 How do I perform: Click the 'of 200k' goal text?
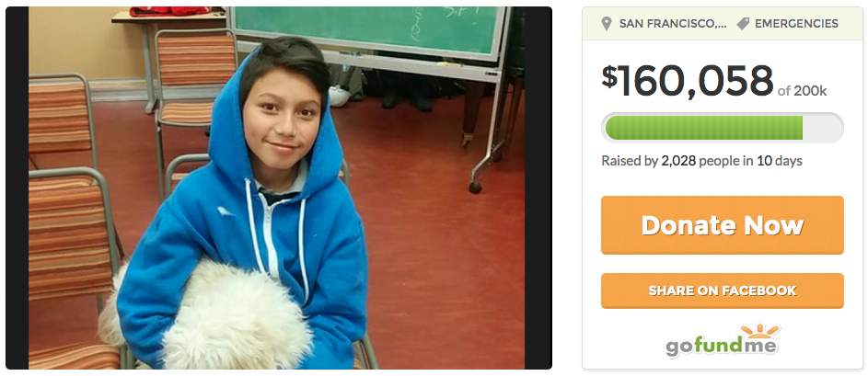pos(802,91)
